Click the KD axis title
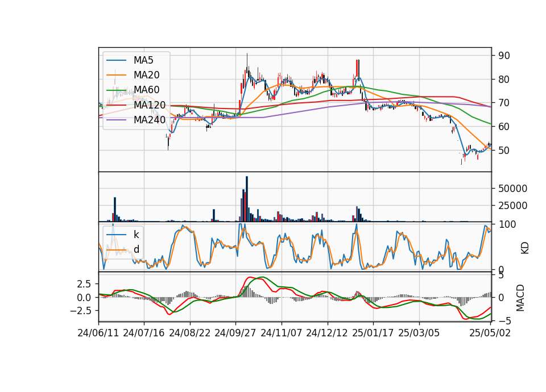This screenshot has height=392, width=546. point(524,248)
